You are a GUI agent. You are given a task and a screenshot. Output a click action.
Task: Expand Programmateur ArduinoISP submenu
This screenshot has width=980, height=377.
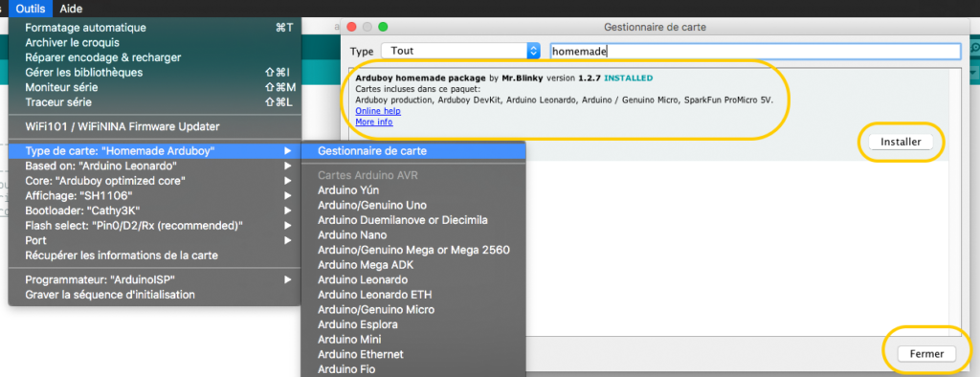tap(154, 279)
